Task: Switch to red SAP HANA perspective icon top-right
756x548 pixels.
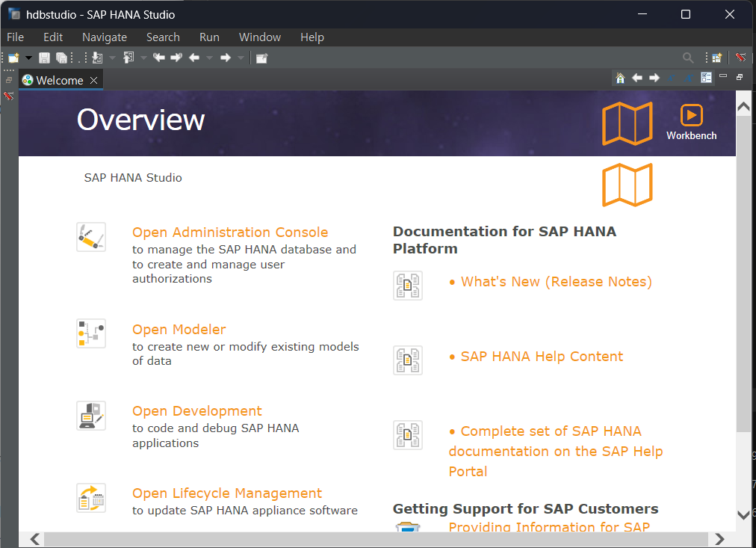Action: pyautogui.click(x=740, y=58)
